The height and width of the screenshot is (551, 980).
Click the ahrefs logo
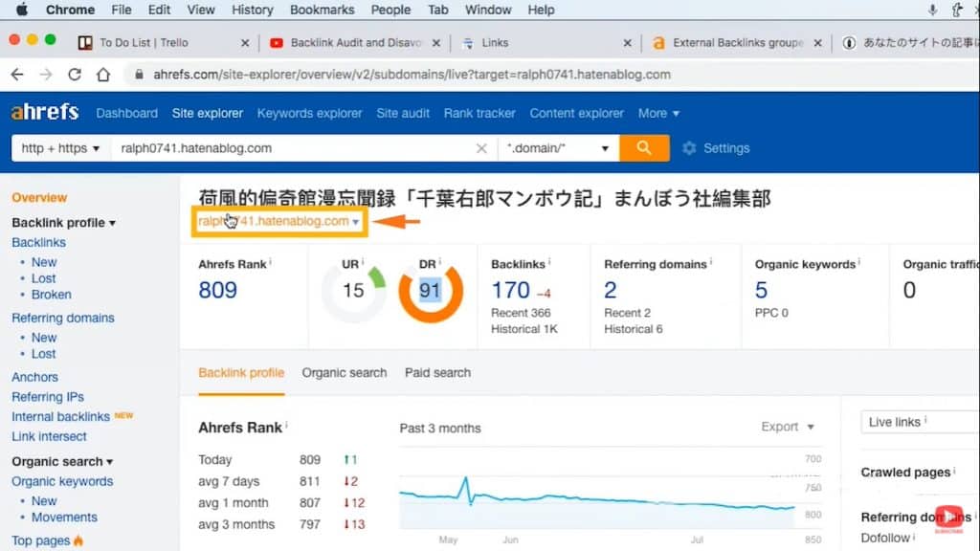(x=45, y=113)
